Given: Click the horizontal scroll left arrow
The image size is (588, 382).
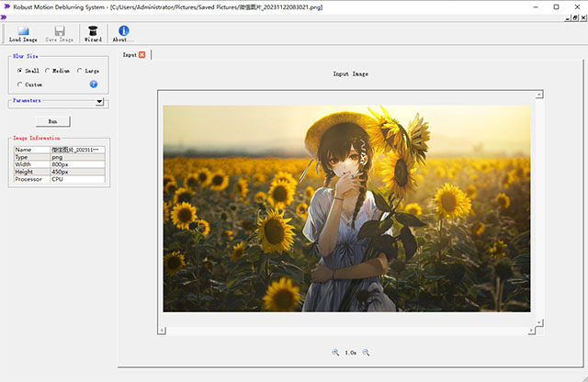Looking at the screenshot, I should pos(163,330).
